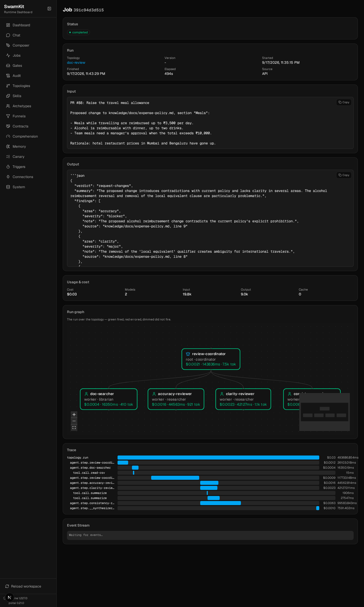Open Composer pen icon in sidebar
Viewport: 364px width, 607px height.
[x=8, y=45]
